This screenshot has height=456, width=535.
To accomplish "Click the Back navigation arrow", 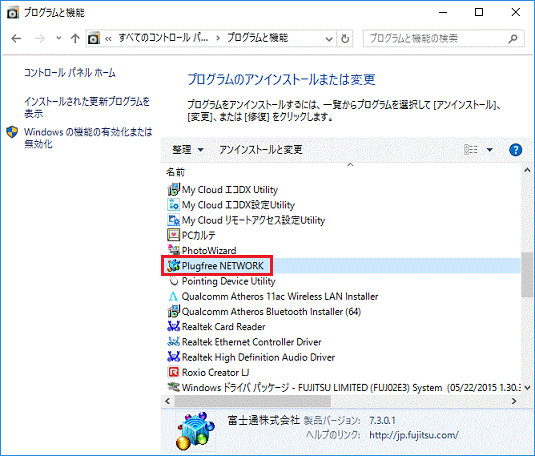I will (x=16, y=39).
